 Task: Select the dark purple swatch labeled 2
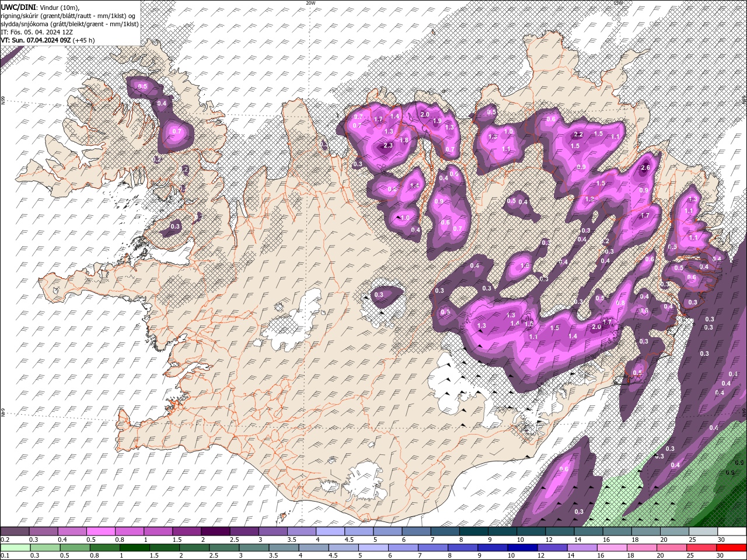[215, 531]
